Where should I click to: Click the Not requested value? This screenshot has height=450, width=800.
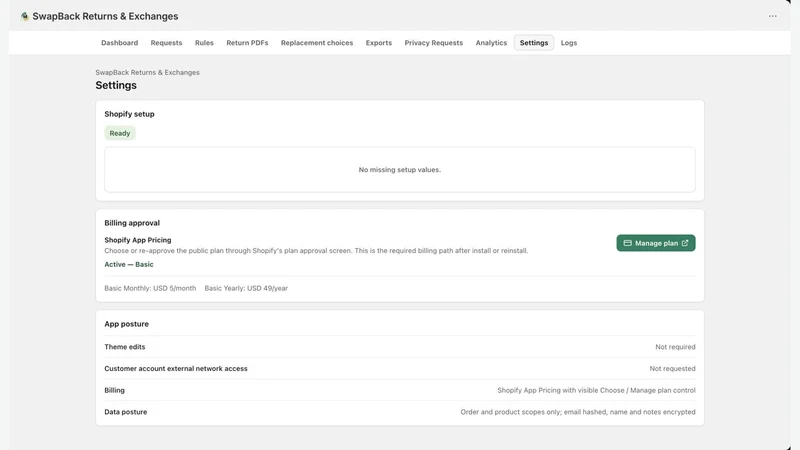[x=672, y=368]
